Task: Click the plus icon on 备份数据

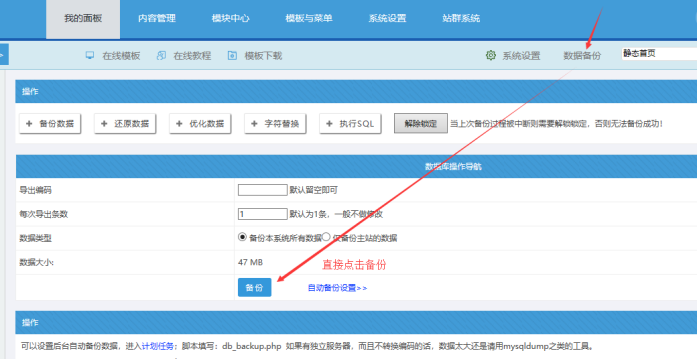Action: coord(29,124)
